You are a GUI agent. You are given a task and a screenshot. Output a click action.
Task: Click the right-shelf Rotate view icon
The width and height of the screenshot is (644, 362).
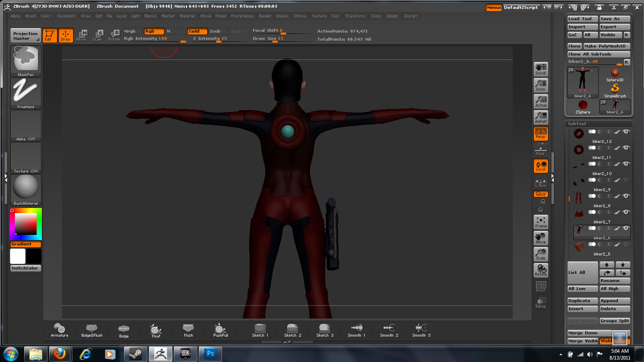click(x=541, y=270)
